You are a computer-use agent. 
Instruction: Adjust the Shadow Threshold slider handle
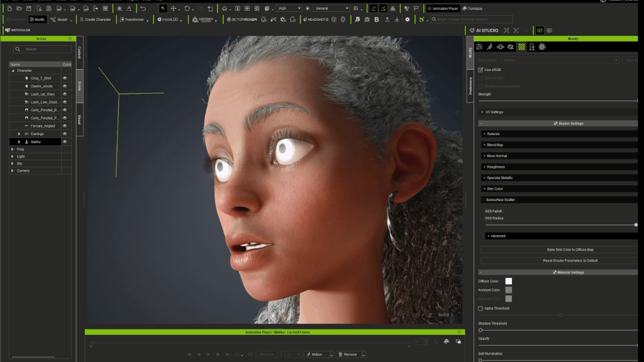coord(480,330)
